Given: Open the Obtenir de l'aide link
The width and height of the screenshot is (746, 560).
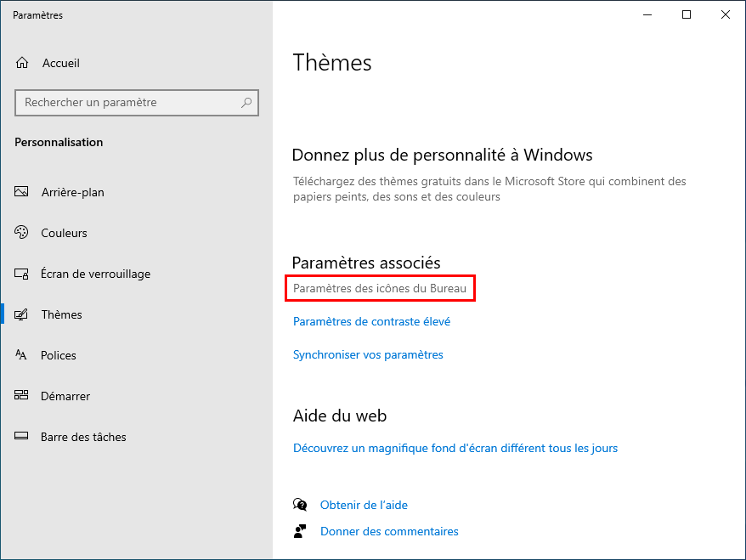Looking at the screenshot, I should point(364,505).
